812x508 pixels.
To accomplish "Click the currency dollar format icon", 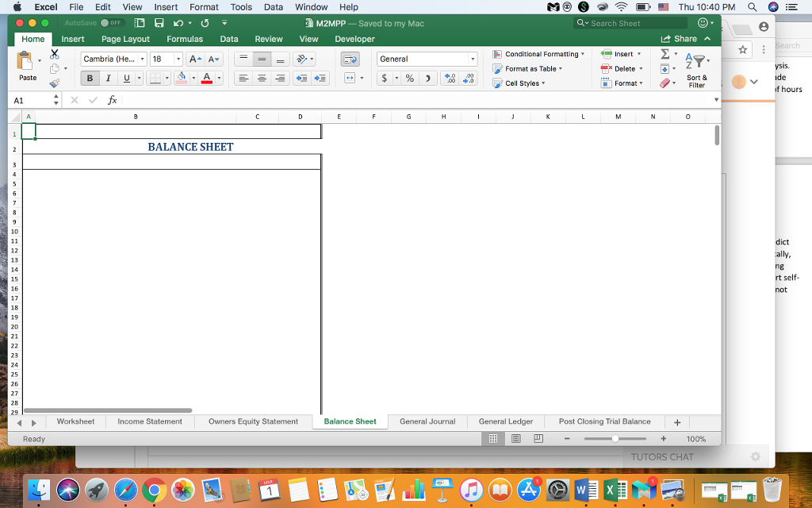I will tap(385, 79).
